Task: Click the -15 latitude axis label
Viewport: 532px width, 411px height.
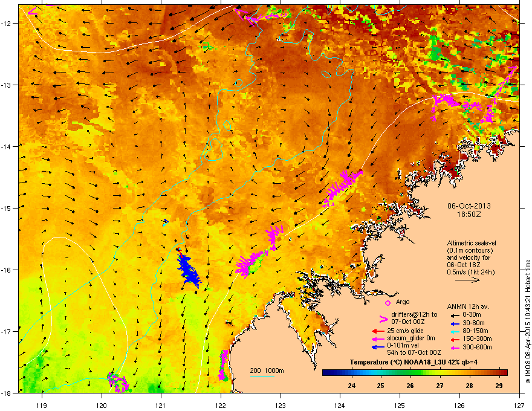Action: [x=6, y=208]
